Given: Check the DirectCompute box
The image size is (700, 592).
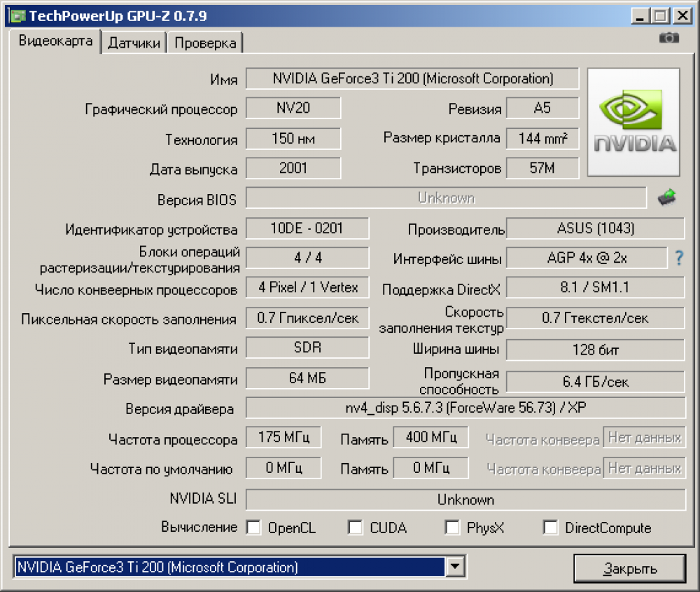Looking at the screenshot, I should [x=551, y=528].
